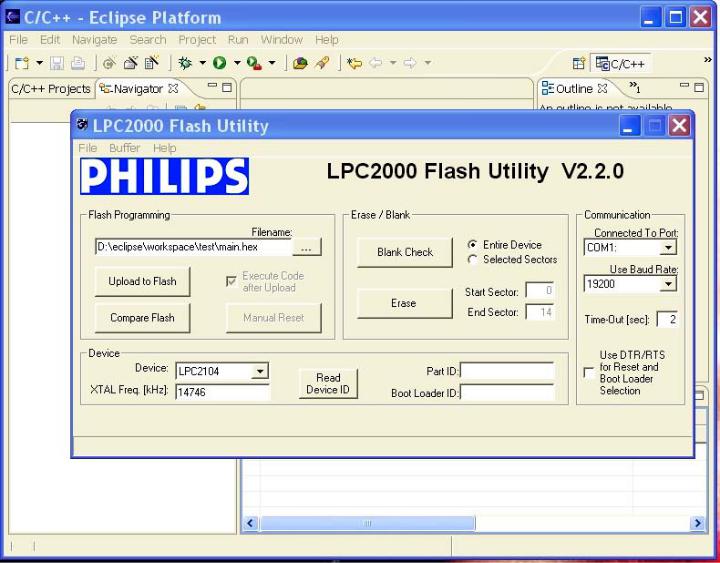
Task: Open the Debug dropdown arrow
Action: pyautogui.click(x=202, y=63)
